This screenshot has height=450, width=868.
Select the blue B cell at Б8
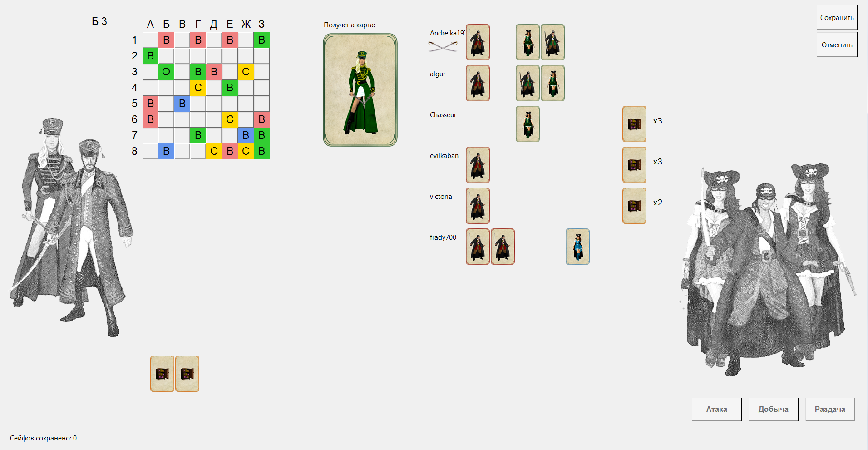(x=166, y=151)
